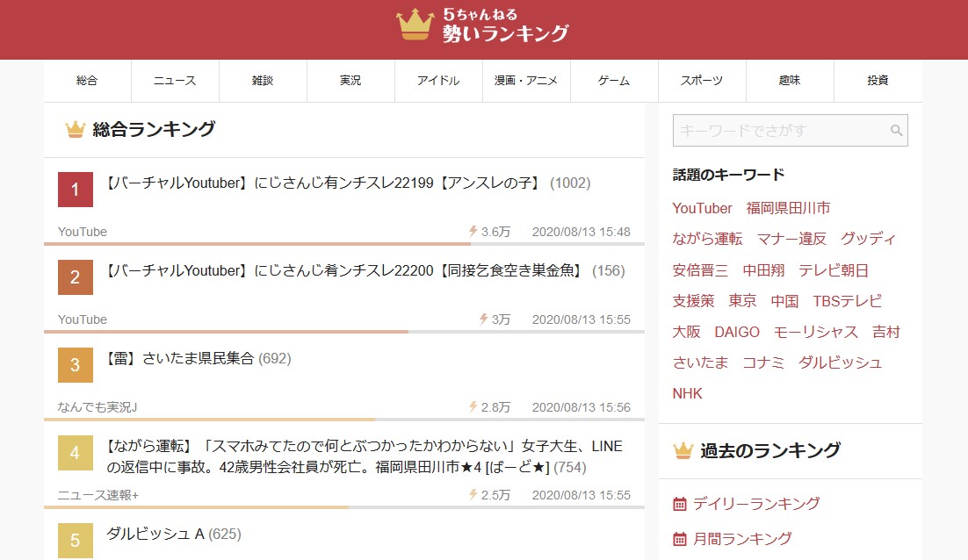Go to the 実況 tab

(350, 81)
